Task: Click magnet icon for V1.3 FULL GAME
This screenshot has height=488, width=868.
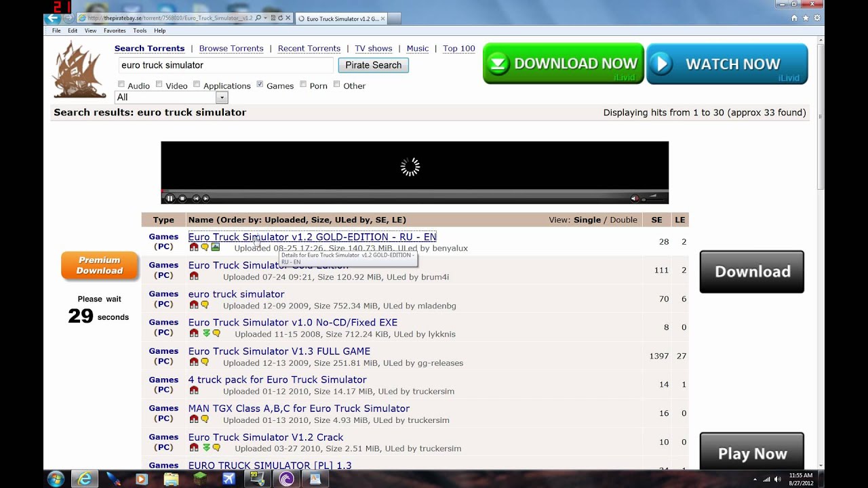Action: click(194, 362)
